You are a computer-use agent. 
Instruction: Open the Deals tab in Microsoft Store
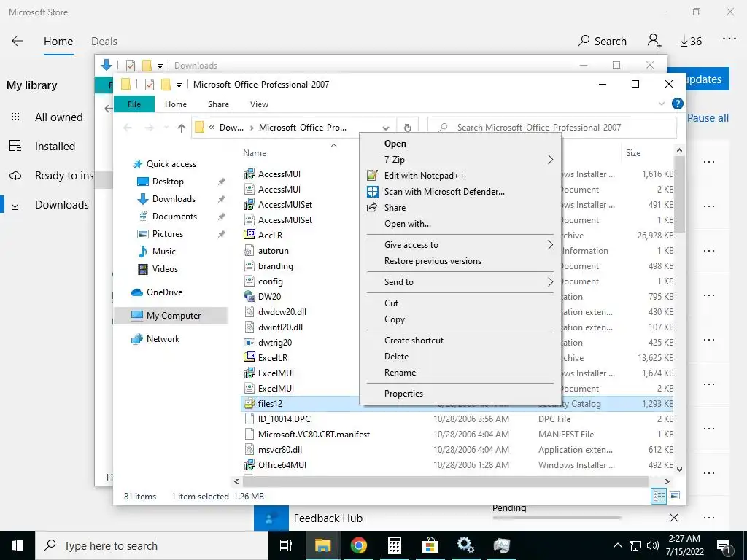(104, 42)
